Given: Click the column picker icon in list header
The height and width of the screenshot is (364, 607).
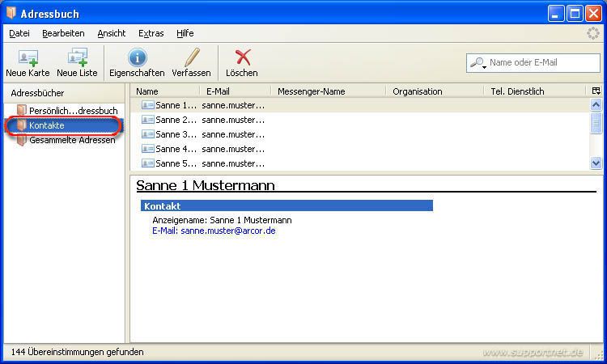Looking at the screenshot, I should [x=596, y=91].
